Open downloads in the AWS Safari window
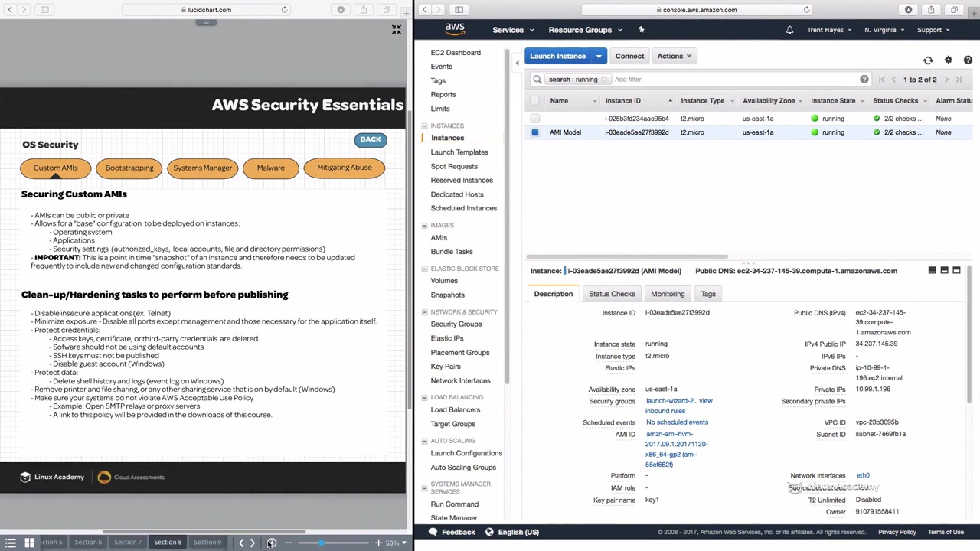The width and height of the screenshot is (980, 551). tap(908, 10)
